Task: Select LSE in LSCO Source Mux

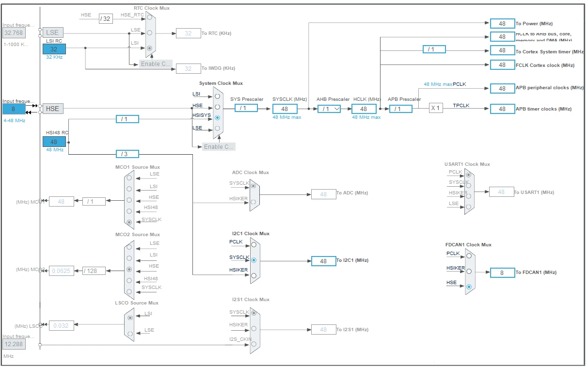Action: pyautogui.click(x=129, y=333)
